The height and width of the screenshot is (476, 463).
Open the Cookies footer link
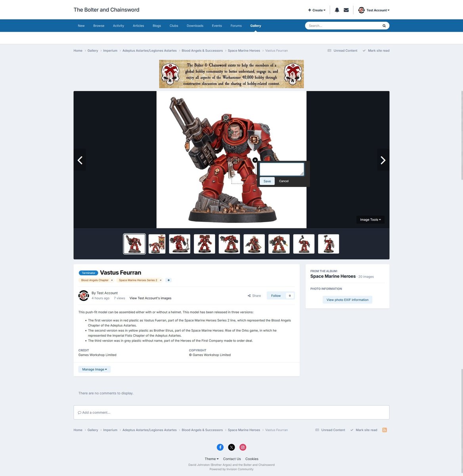(252, 459)
